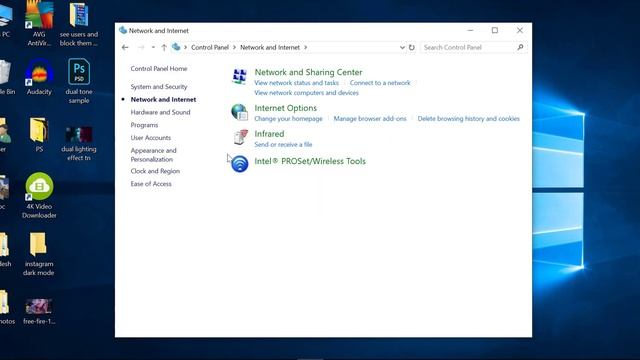Click Delete browsing history and cookies
The width and height of the screenshot is (640, 360).
click(469, 119)
